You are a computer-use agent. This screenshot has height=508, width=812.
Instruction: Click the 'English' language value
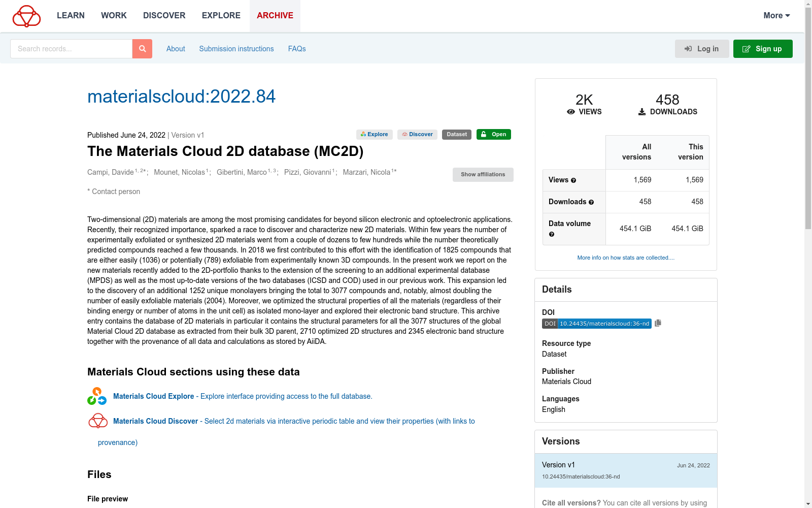click(x=554, y=409)
